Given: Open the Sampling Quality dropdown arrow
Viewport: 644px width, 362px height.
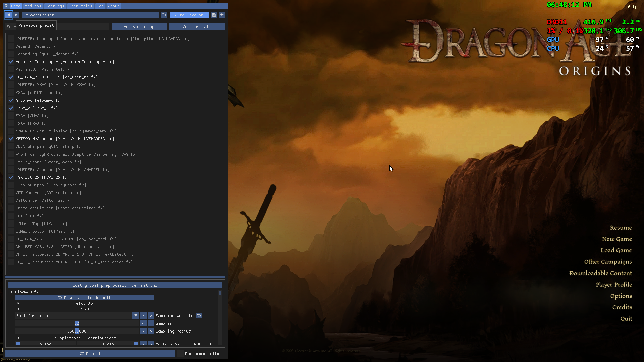Looking at the screenshot, I should 136,316.
